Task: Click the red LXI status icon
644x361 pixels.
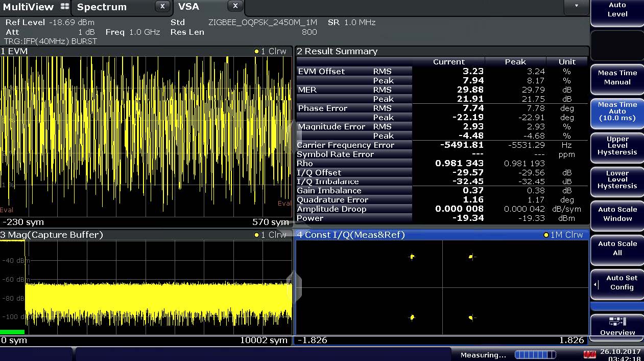Action: (589, 354)
